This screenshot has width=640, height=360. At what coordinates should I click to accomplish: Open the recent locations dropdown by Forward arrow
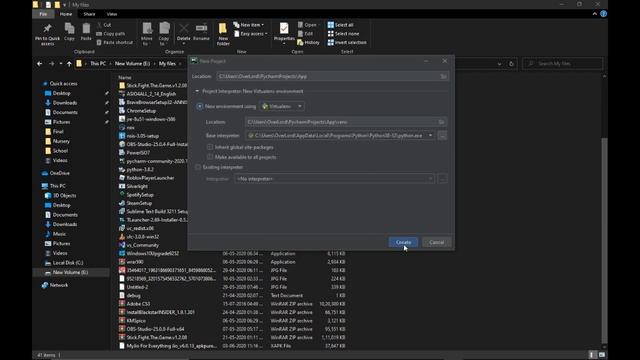60,64
